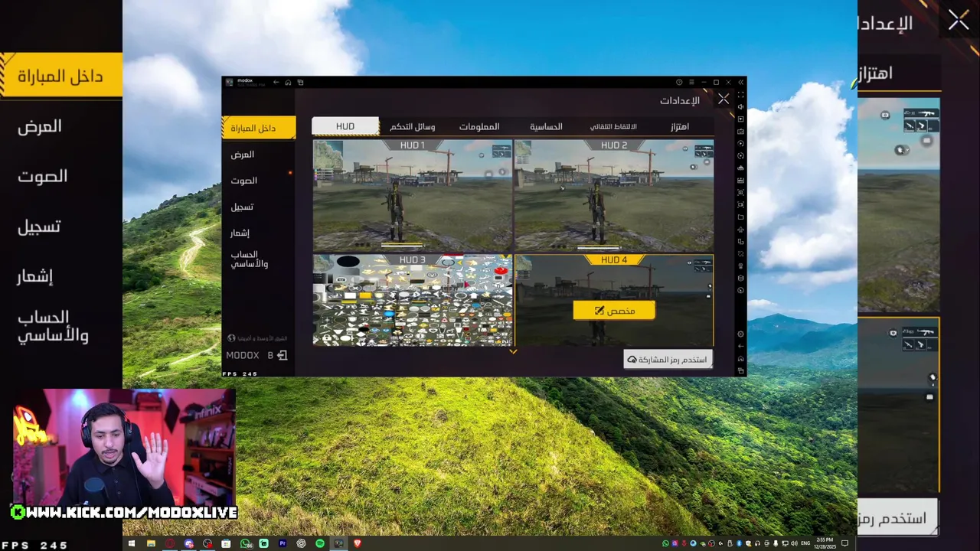Open hamburger menu in emulator title bar

[x=691, y=82]
